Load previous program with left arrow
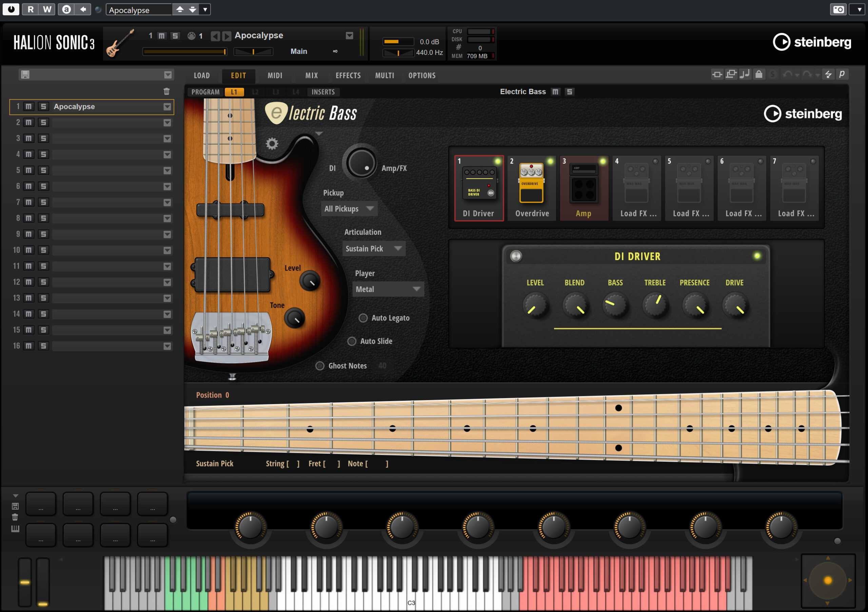Image resolution: width=868 pixels, height=612 pixels. [x=215, y=36]
